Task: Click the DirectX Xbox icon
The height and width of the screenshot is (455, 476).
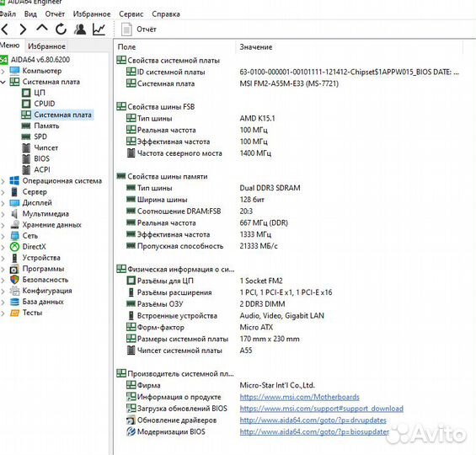Action: [x=14, y=247]
